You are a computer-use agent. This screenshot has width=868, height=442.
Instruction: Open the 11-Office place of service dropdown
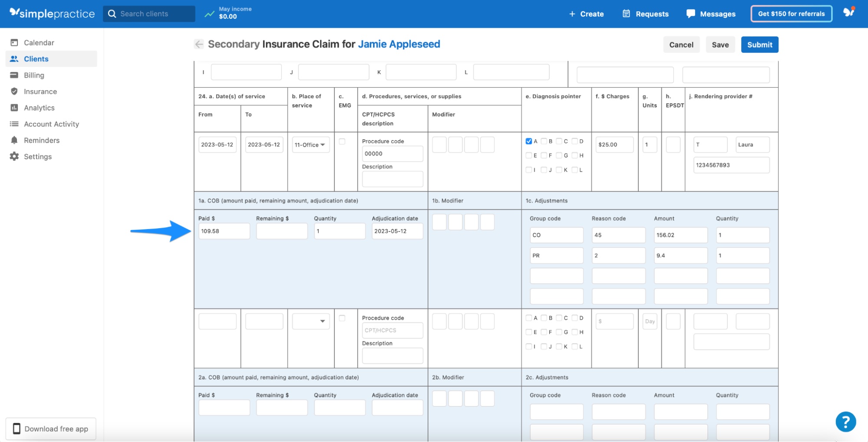pos(310,144)
